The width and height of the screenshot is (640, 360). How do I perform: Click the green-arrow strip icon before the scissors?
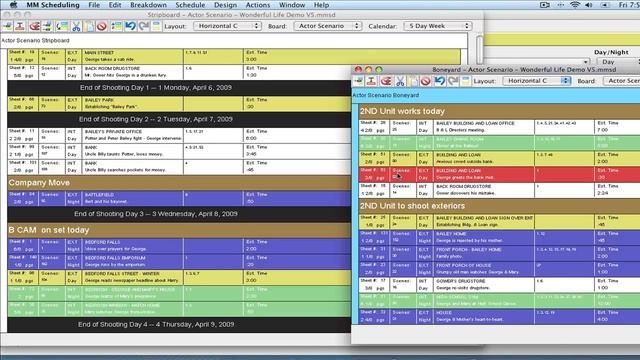pyautogui.click(x=62, y=27)
